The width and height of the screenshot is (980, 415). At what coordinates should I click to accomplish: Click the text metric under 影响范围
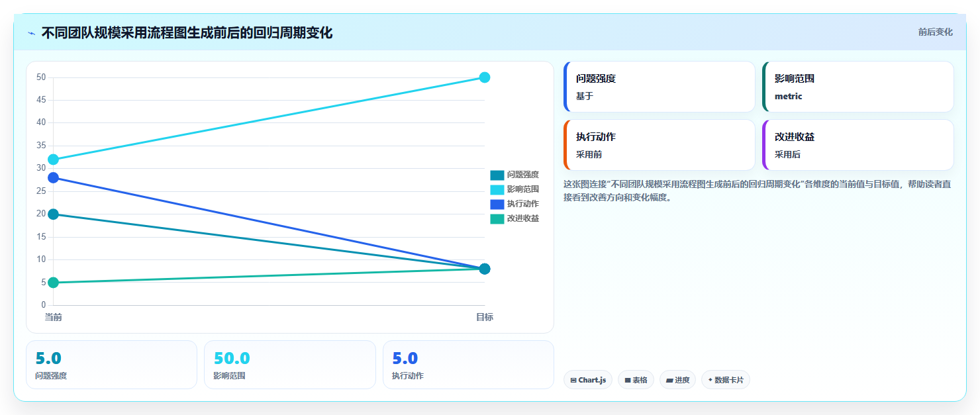(x=788, y=96)
